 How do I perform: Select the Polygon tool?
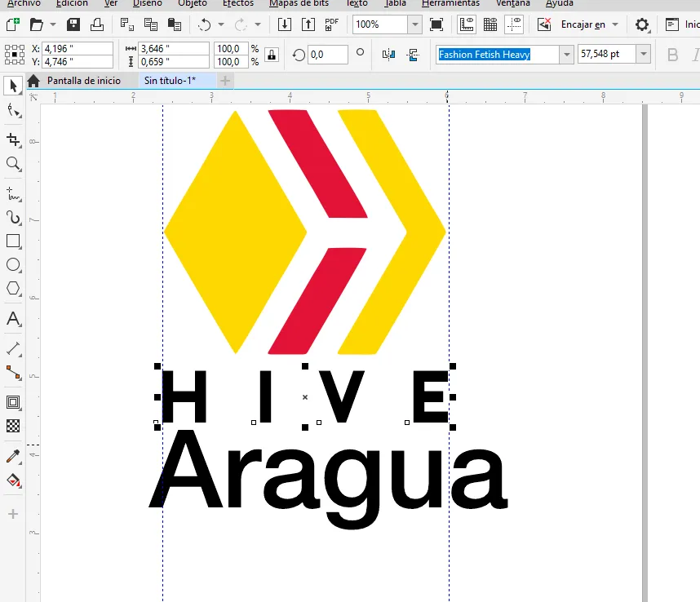pos(13,288)
